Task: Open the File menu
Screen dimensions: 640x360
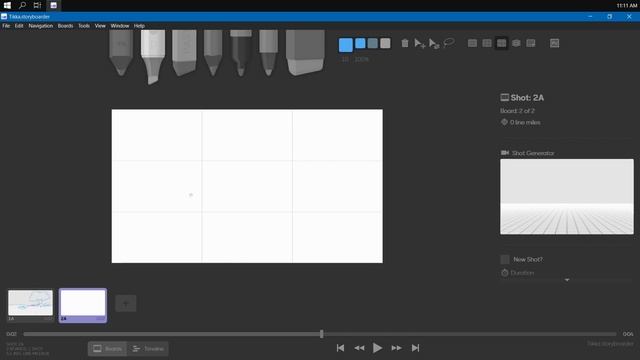Action: [x=6, y=26]
